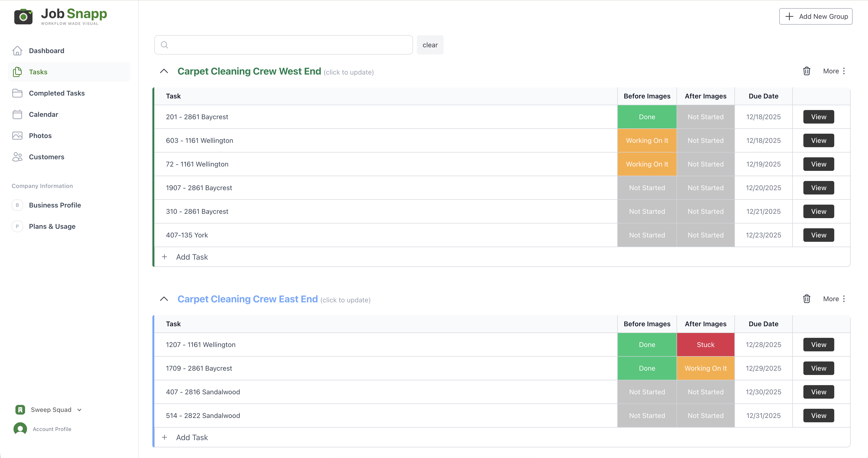Open the Completed Tasks folder icon

17,93
